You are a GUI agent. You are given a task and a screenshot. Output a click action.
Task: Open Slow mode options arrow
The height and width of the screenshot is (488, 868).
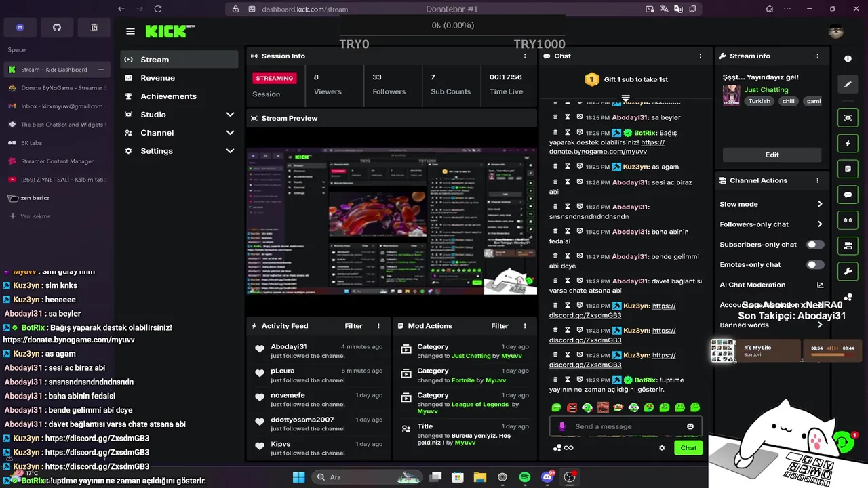(x=820, y=204)
